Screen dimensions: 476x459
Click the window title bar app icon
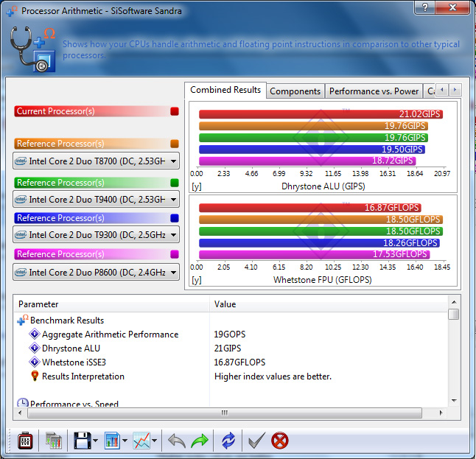12,11
